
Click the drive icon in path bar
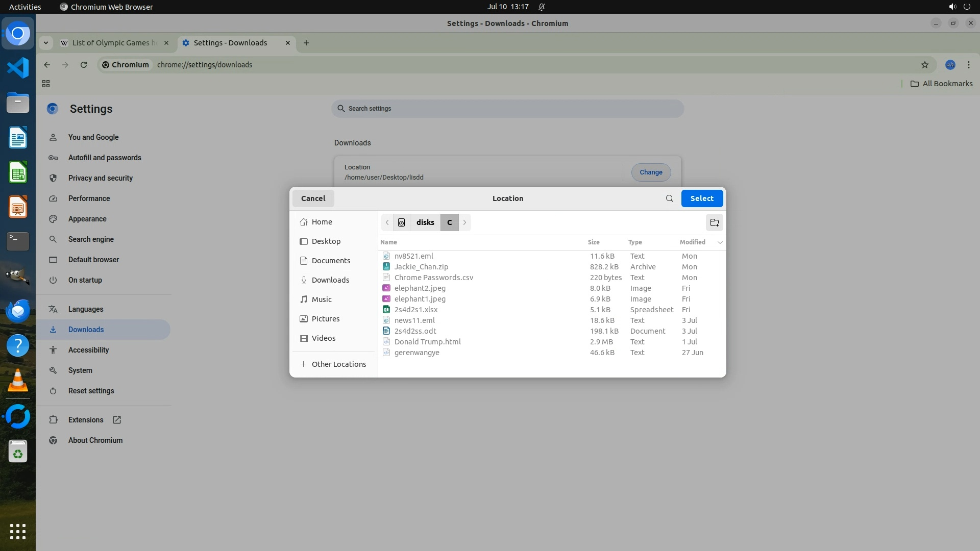coord(401,222)
